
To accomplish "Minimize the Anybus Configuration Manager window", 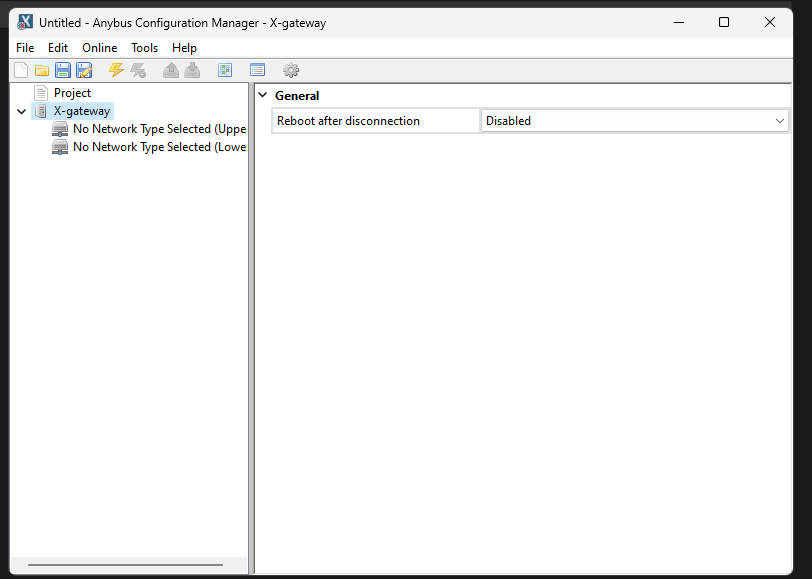I will (x=679, y=22).
